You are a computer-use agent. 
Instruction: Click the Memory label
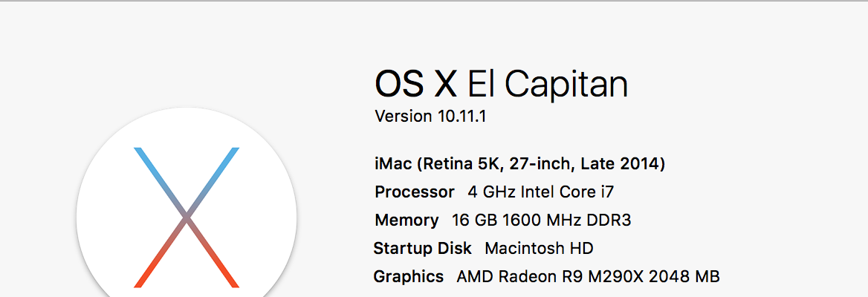click(407, 220)
